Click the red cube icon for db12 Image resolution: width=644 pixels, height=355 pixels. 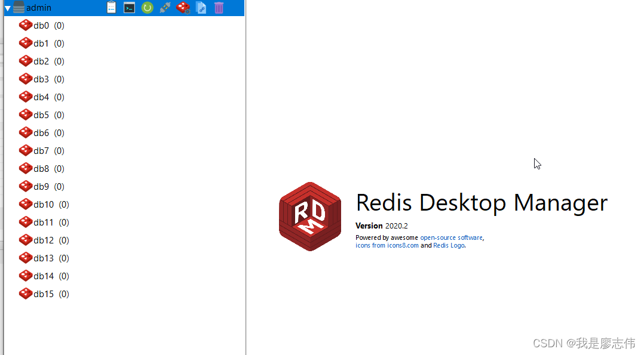pyautogui.click(x=26, y=240)
